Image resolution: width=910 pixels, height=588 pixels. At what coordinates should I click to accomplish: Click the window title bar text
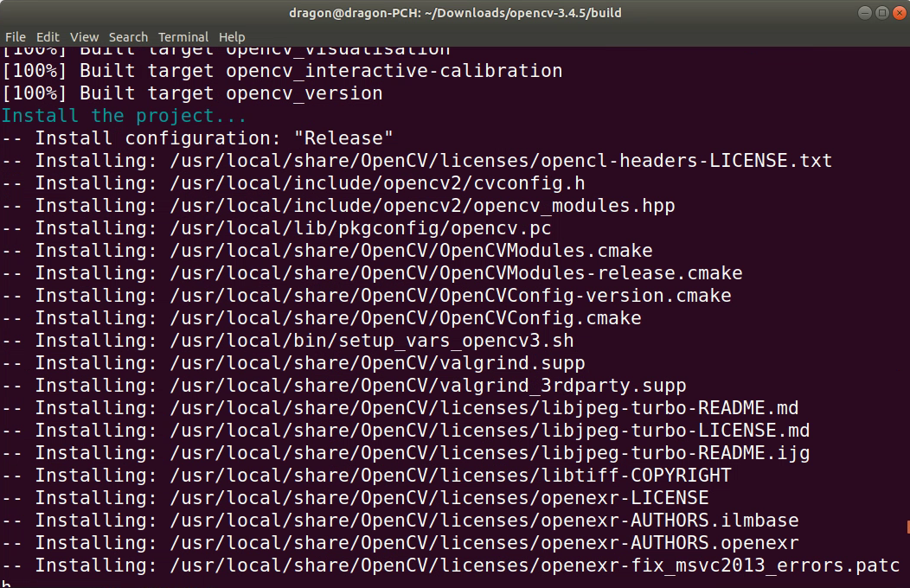tap(455, 12)
